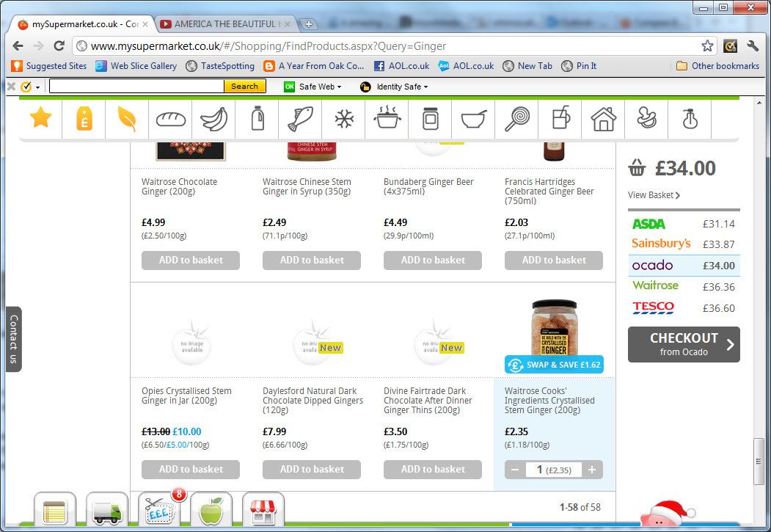
Task: Open the Web Slice Gallery bookmark
Action: pos(136,66)
